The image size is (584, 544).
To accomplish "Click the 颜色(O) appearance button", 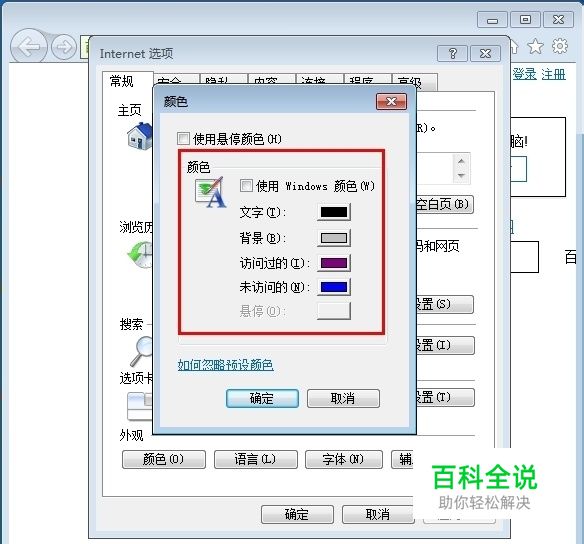I will pyautogui.click(x=164, y=459).
